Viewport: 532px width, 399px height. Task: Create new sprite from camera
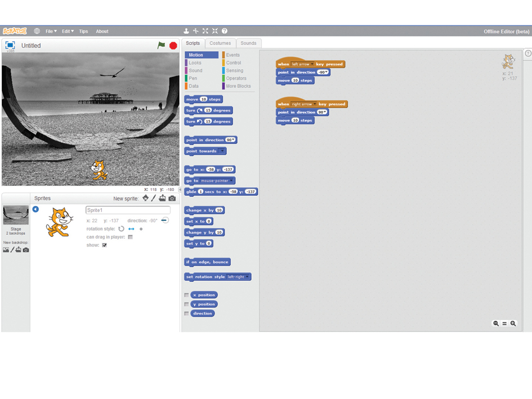click(x=172, y=199)
